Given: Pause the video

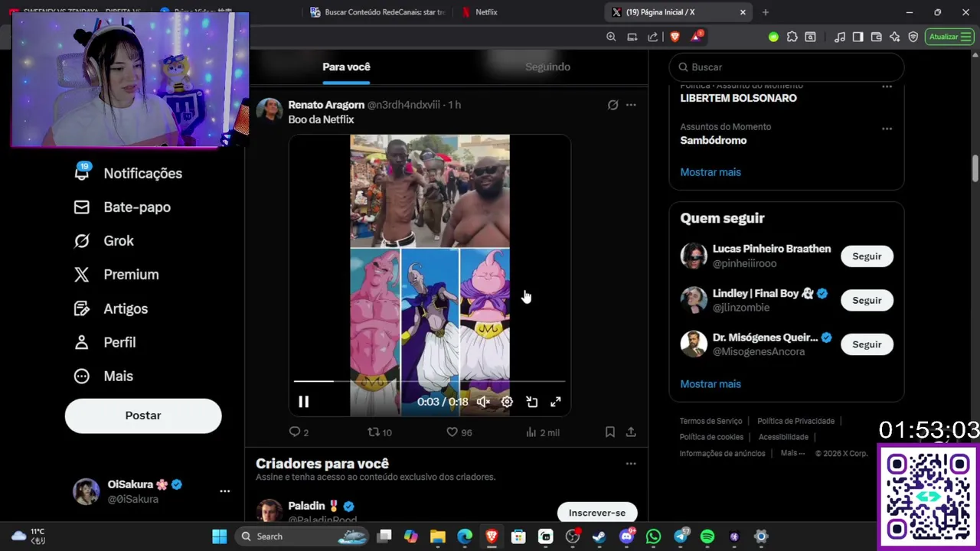Looking at the screenshot, I should pyautogui.click(x=303, y=402).
